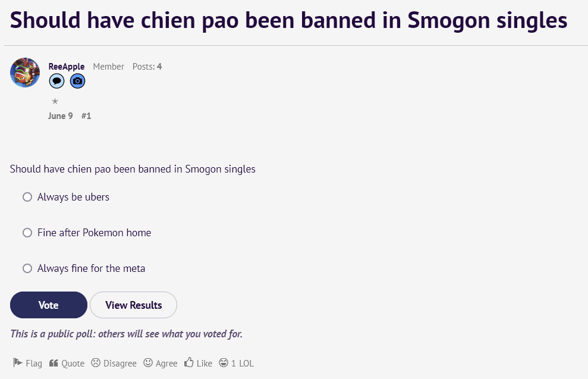Click the June 9 post date
The image size is (588, 379).
tap(61, 116)
